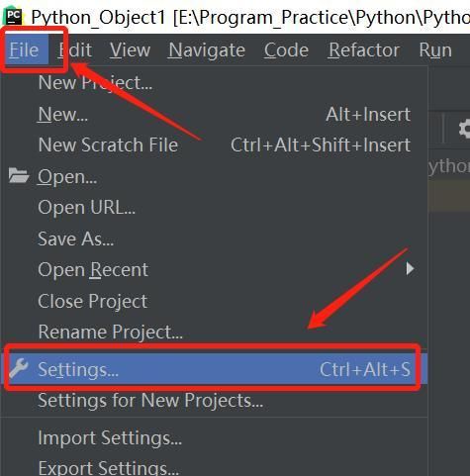The width and height of the screenshot is (470, 476).
Task: Click the folder icon next to Open
Action: (19, 175)
